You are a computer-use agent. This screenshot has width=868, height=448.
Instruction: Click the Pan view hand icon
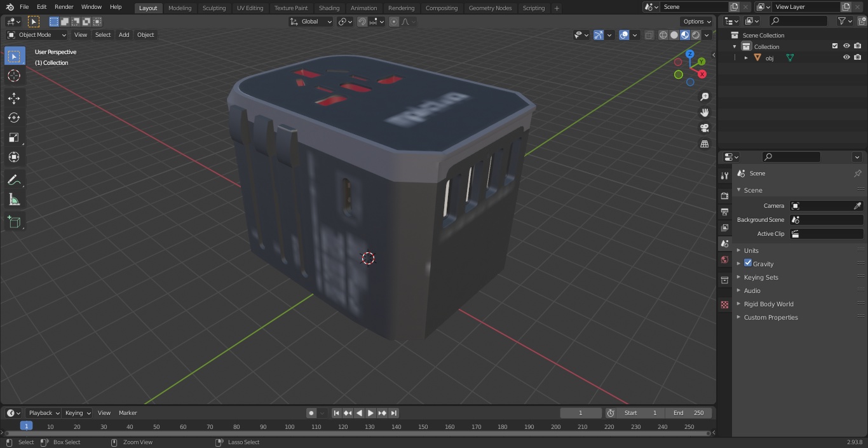(704, 112)
